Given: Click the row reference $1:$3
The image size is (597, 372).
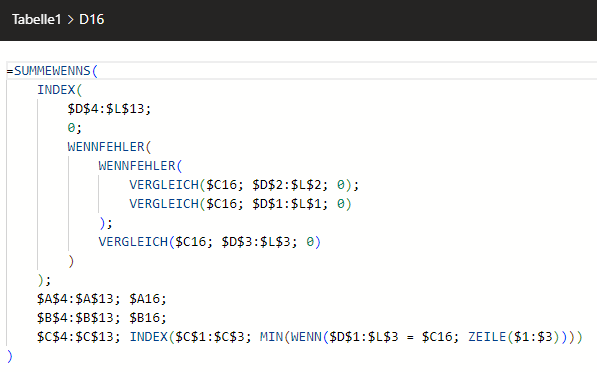Looking at the screenshot, I should tap(533, 337).
